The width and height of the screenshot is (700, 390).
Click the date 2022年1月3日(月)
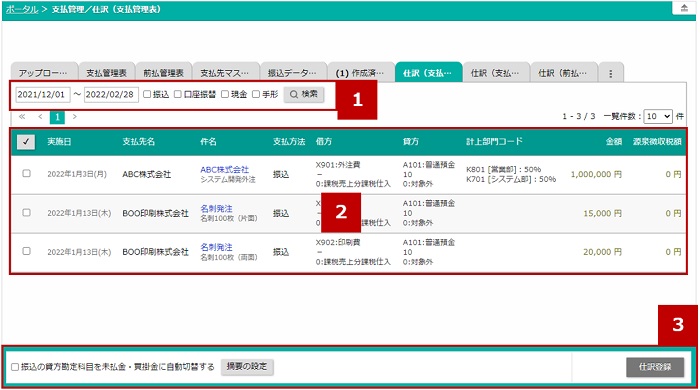[77, 174]
